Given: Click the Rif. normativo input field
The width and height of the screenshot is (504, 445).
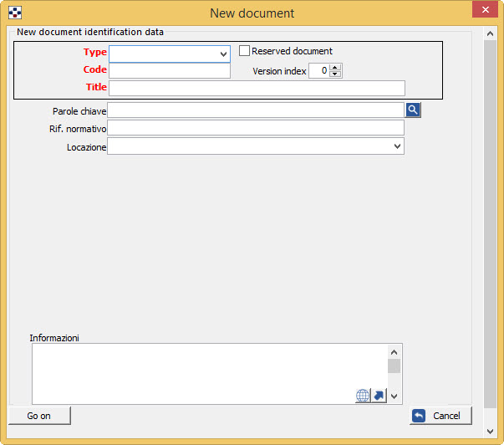Looking at the screenshot, I should coord(256,128).
